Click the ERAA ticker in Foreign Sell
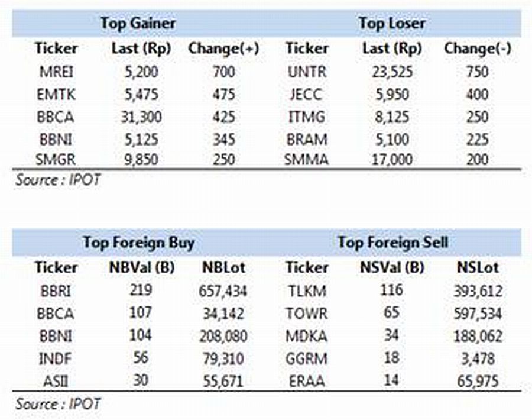 pyautogui.click(x=307, y=381)
